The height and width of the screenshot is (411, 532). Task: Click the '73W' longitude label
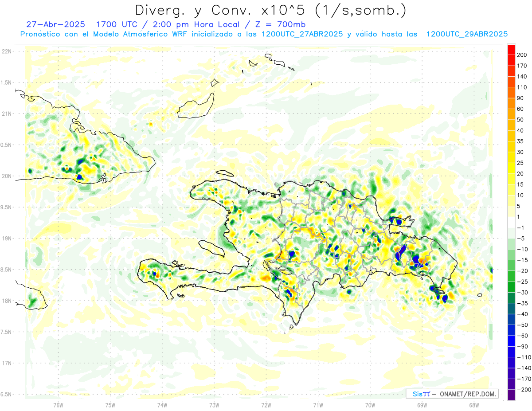214,405
